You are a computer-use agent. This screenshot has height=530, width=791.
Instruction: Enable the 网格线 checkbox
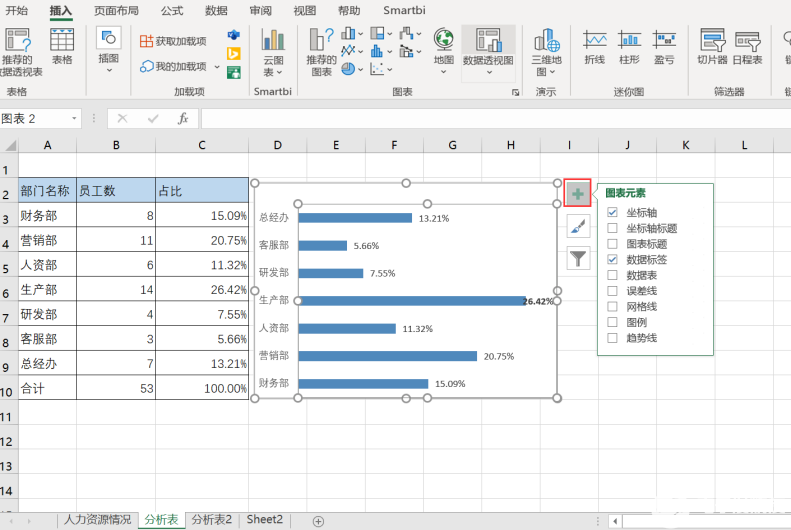pyautogui.click(x=612, y=306)
